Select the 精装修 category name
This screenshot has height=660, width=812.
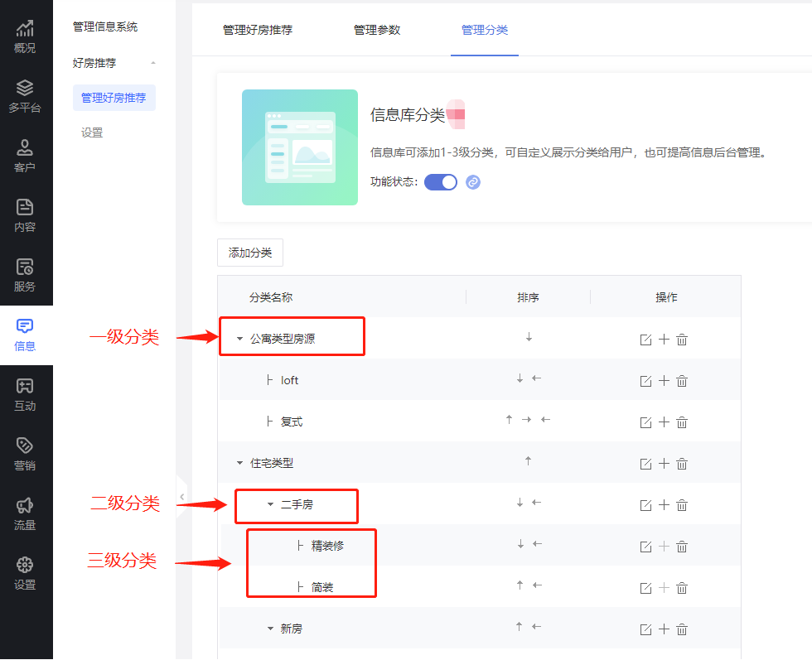(327, 546)
